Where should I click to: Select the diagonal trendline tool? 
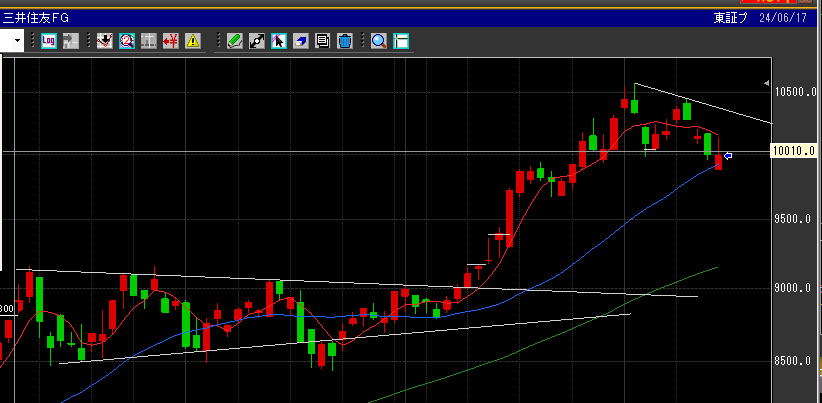click(x=256, y=41)
